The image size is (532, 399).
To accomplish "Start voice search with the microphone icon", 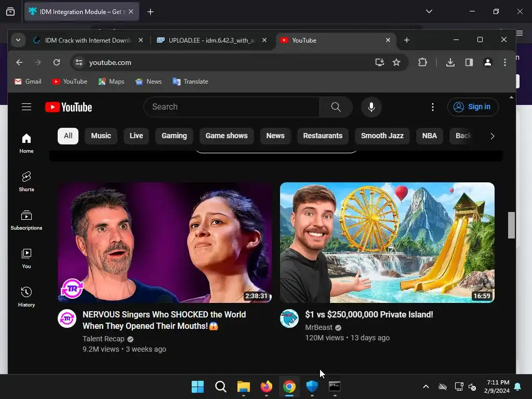I will [371, 107].
